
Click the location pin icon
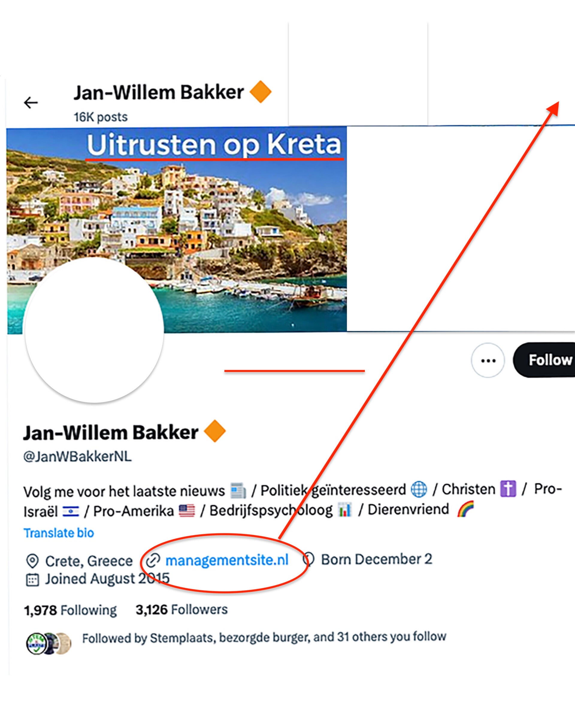(32, 561)
